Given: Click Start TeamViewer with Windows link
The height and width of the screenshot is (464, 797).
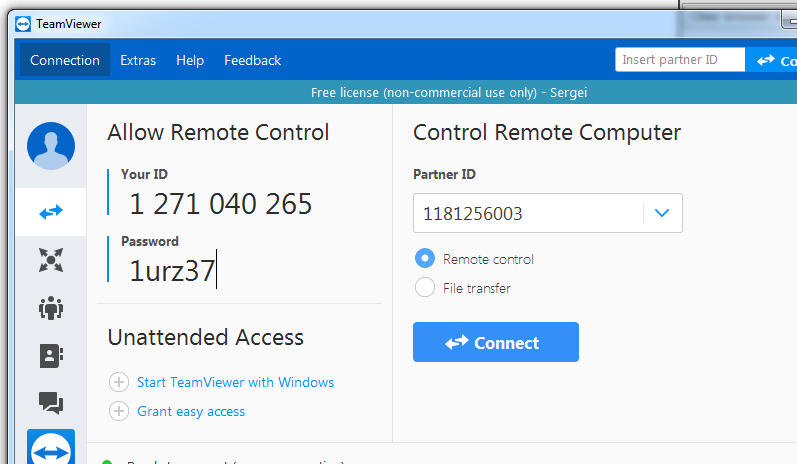Looking at the screenshot, I should (235, 382).
